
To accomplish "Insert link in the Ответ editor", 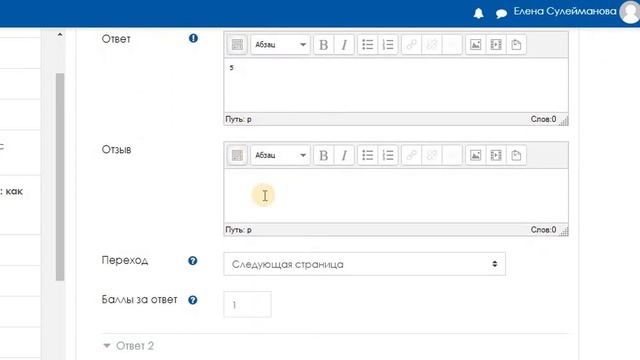I will 411,44.
